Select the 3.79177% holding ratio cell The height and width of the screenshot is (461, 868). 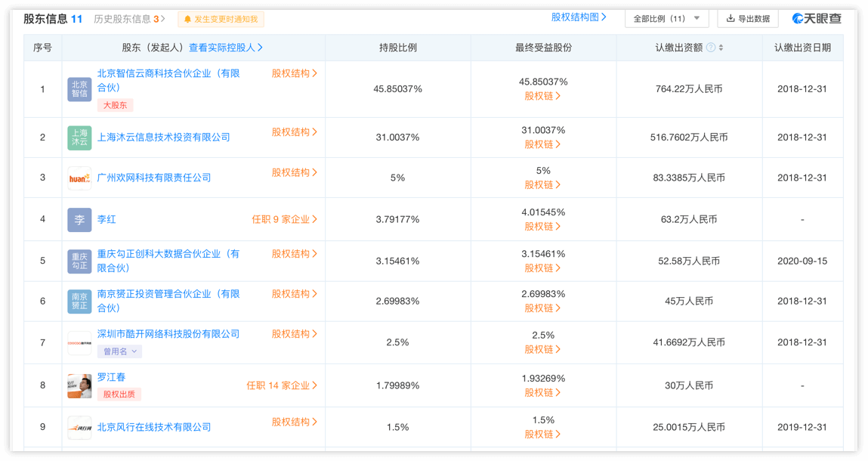coord(397,219)
